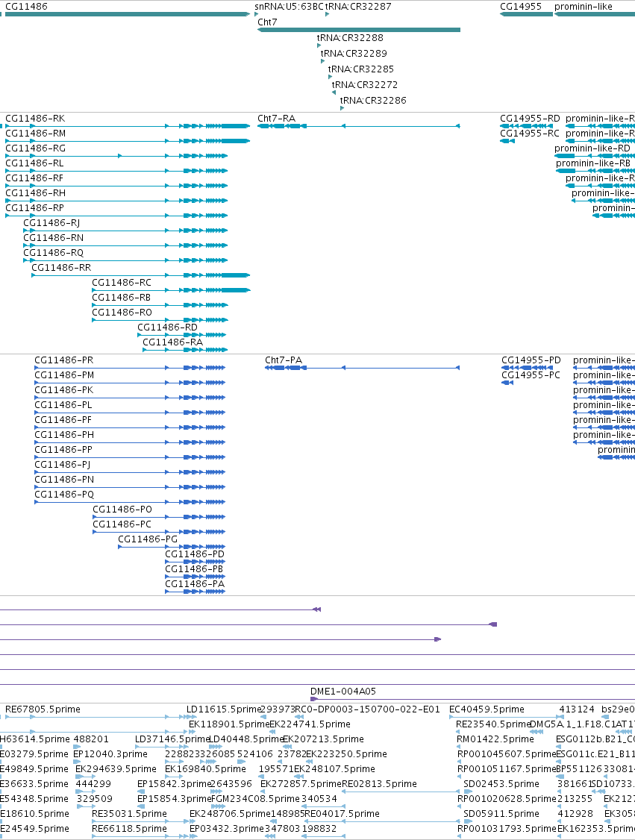635x840 pixels.
Task: Click EST LD11615.5prime
Action: [x=223, y=709]
